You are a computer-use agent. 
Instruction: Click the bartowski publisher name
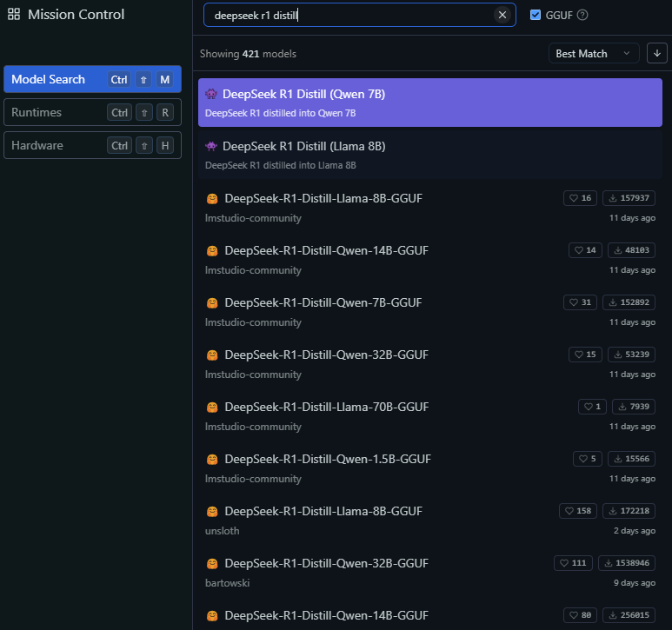[227, 583]
